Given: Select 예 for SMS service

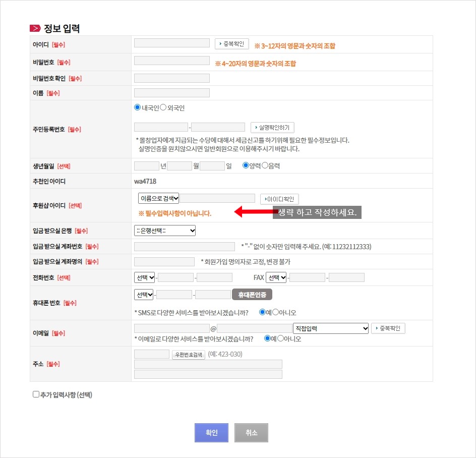Looking at the screenshot, I should 262,312.
